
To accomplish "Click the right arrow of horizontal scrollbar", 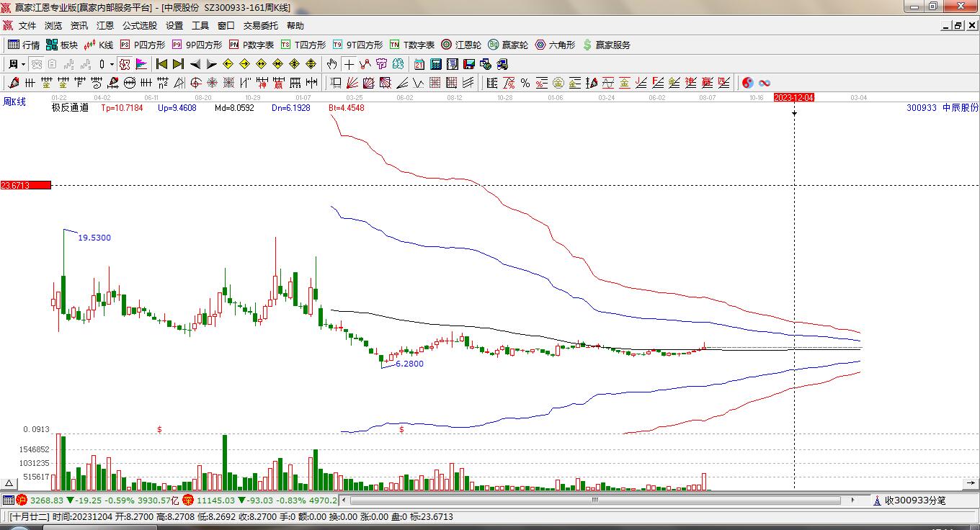I will [x=853, y=500].
